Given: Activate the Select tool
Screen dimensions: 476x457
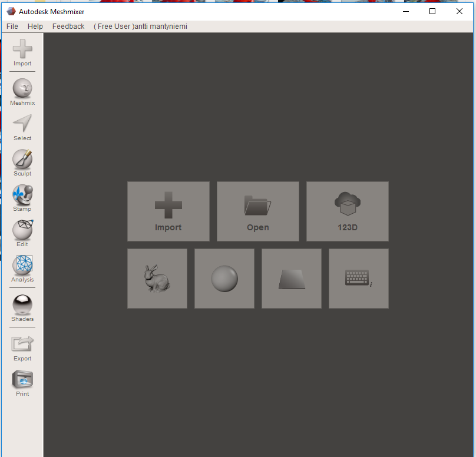Looking at the screenshot, I should [22, 127].
